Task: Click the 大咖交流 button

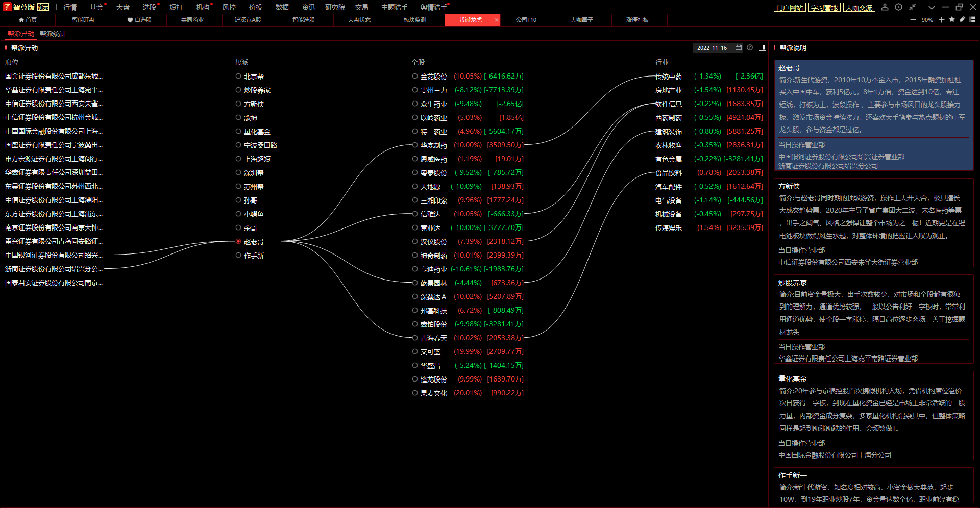Action: point(860,7)
